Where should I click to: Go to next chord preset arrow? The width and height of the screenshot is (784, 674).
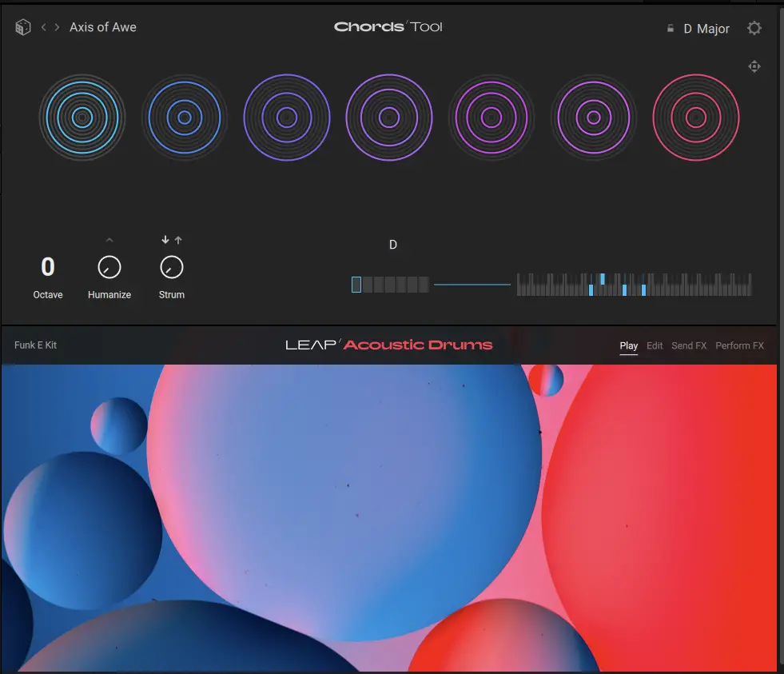pyautogui.click(x=57, y=27)
